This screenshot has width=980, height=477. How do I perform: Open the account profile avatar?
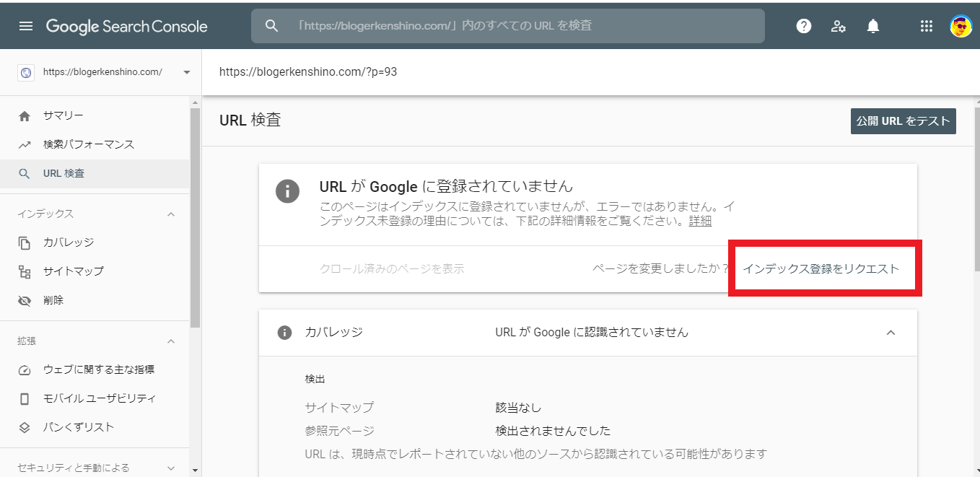pyautogui.click(x=961, y=26)
